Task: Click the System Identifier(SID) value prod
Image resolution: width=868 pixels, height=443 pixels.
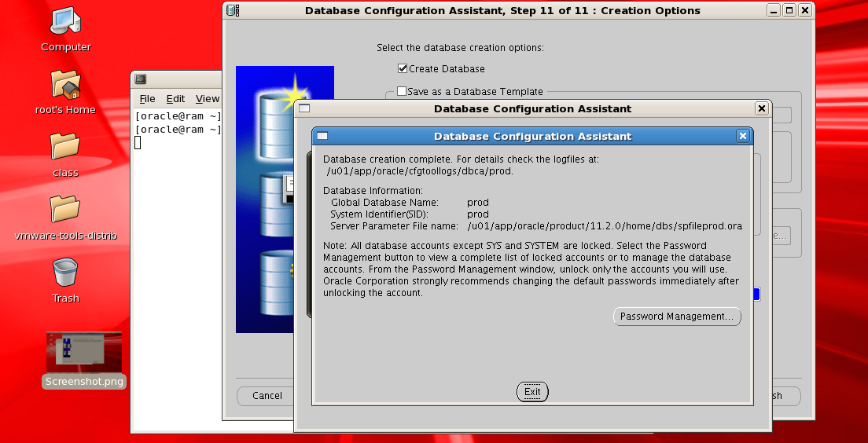Action: 478,214
